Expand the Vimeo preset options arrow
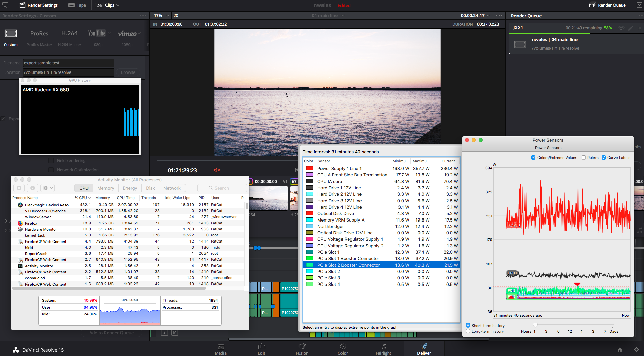Viewport: 644px width, 356px height. click(x=139, y=33)
